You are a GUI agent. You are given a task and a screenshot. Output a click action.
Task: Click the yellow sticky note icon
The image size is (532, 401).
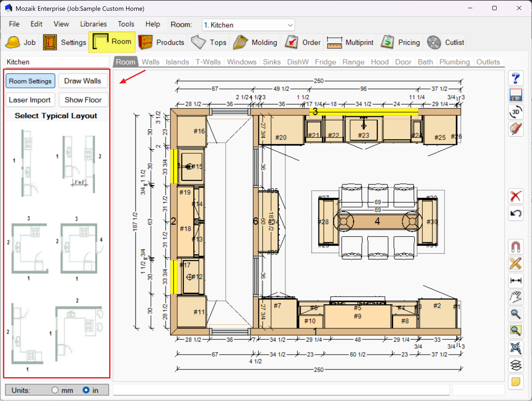515,382
